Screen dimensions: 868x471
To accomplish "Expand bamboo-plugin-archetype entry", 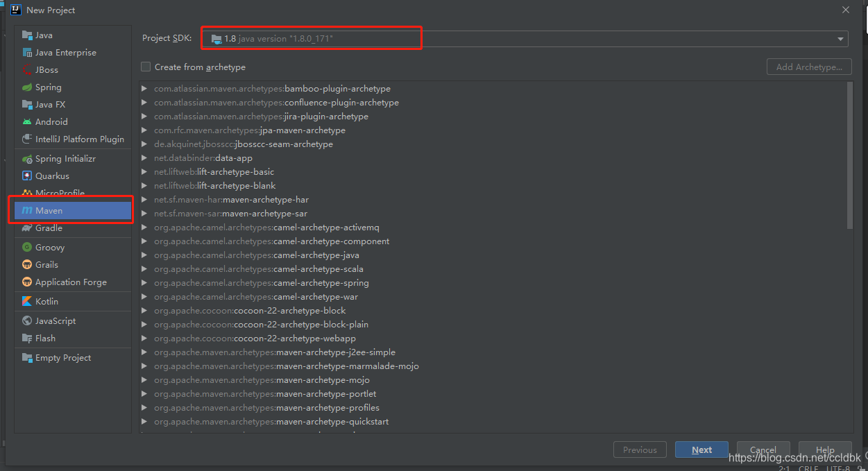I will [x=144, y=89].
